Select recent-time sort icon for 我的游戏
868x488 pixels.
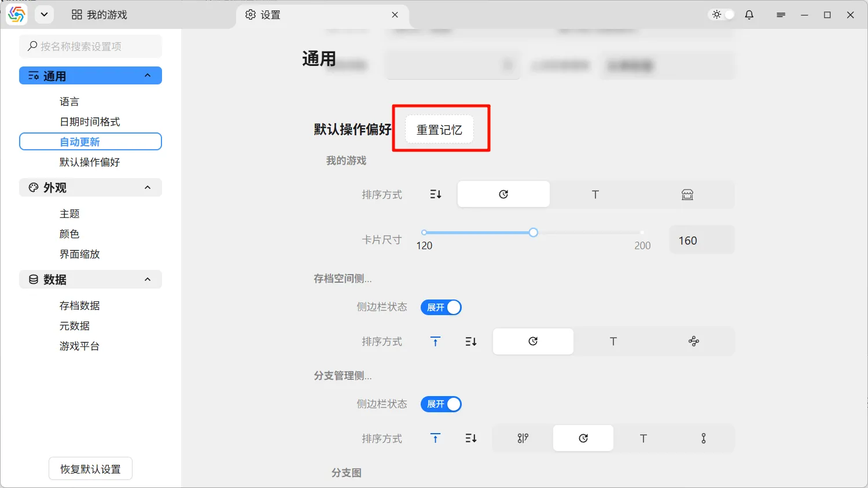click(x=503, y=195)
